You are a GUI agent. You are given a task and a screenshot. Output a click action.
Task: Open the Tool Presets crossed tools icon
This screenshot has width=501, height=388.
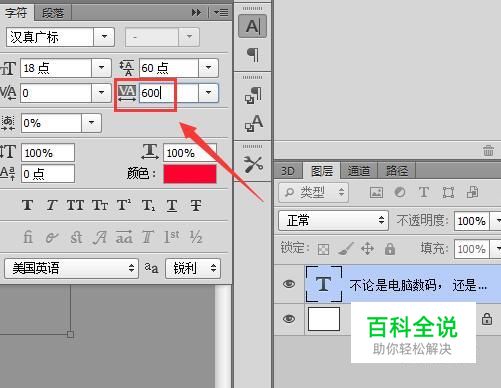(253, 165)
